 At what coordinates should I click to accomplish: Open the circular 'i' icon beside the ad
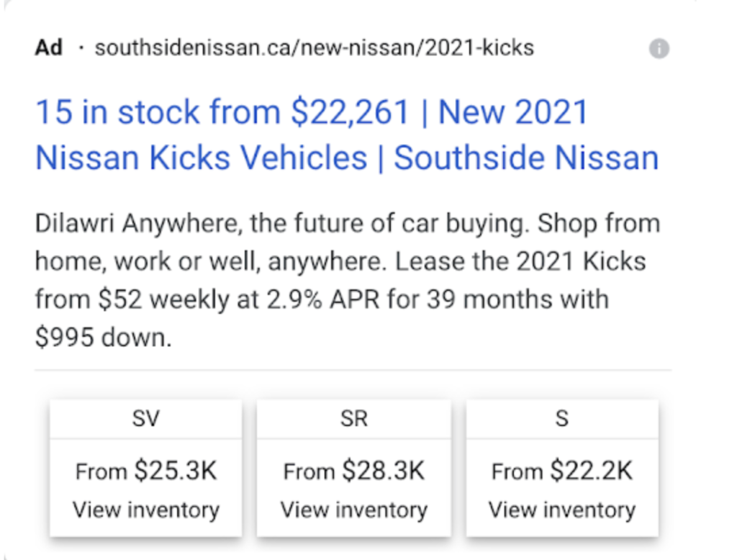[x=661, y=49]
